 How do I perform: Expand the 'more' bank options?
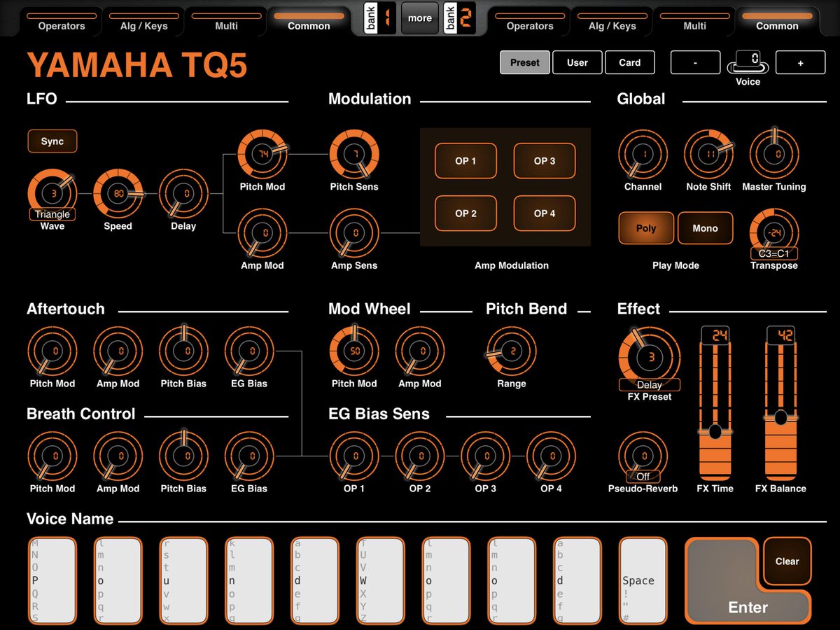point(419,18)
